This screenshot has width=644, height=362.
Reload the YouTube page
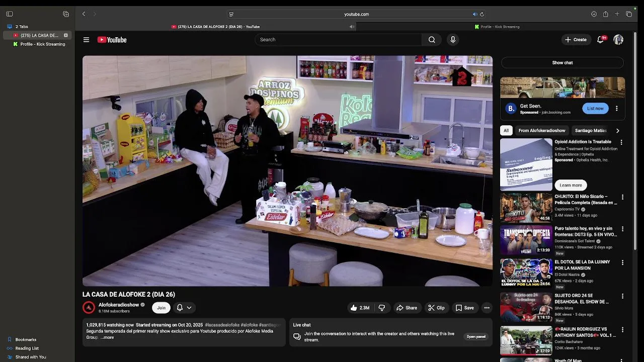482,14
